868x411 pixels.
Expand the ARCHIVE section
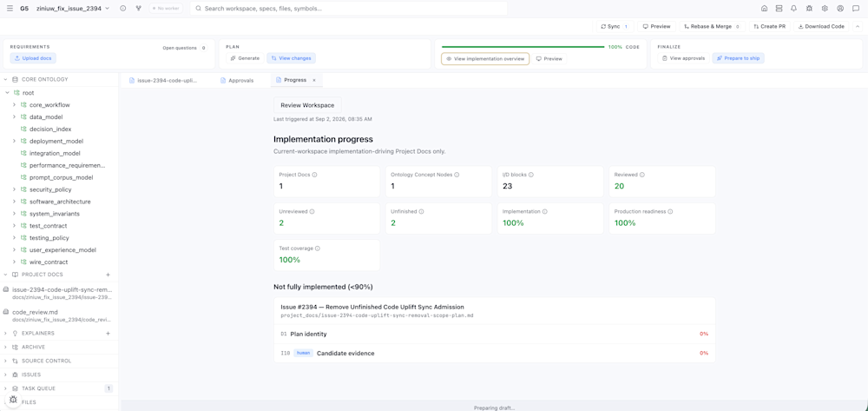tap(5, 348)
